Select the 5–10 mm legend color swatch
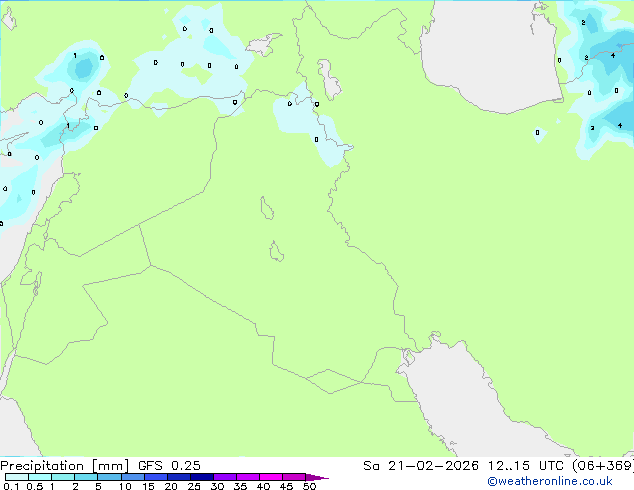The image size is (634, 490). pos(110,477)
